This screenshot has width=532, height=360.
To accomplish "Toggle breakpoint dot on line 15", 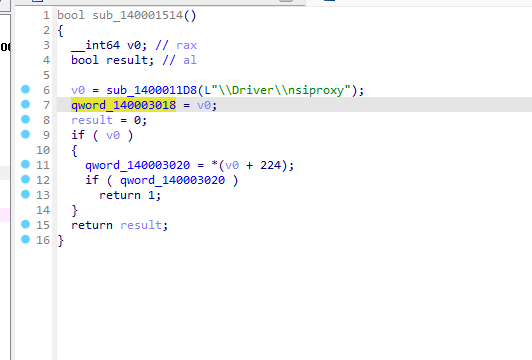I will (25, 224).
